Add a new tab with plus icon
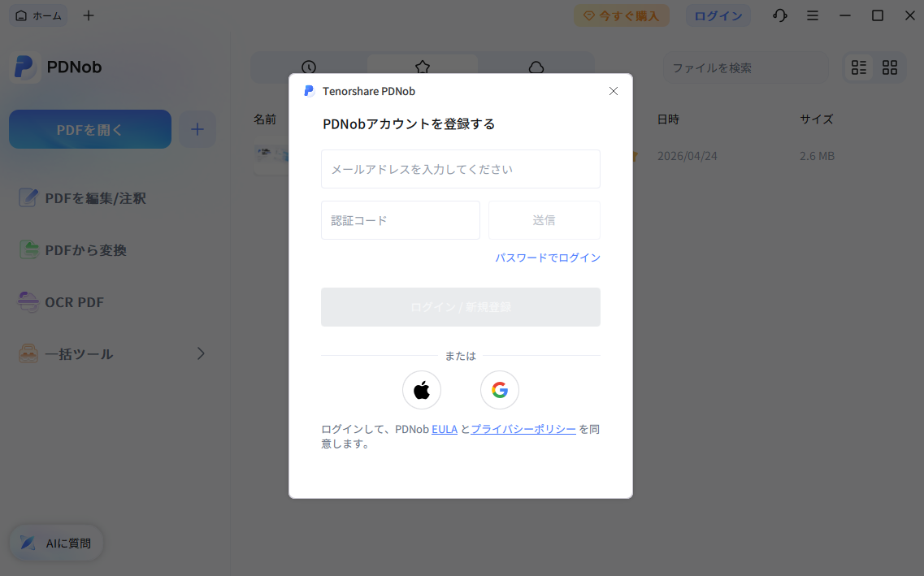Viewport: 924px width, 576px height. click(x=89, y=16)
